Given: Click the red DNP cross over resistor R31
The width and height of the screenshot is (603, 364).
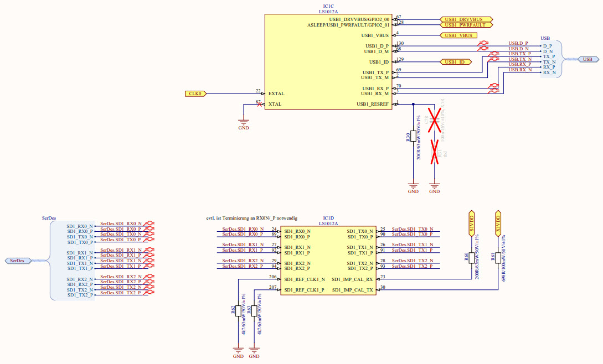Looking at the screenshot, I should 434,152.
